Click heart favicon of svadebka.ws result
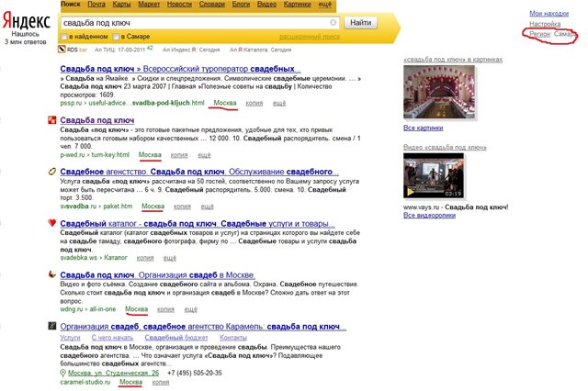 pyautogui.click(x=52, y=223)
